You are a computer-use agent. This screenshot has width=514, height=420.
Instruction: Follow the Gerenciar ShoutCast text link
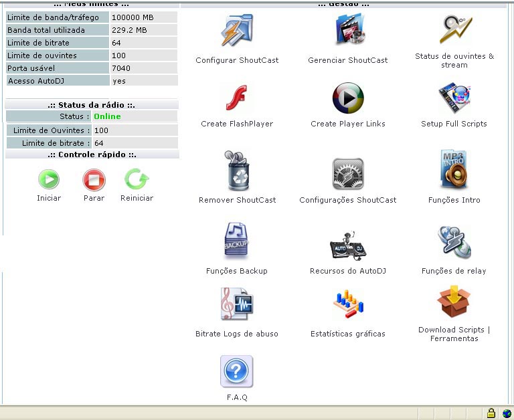(348, 60)
